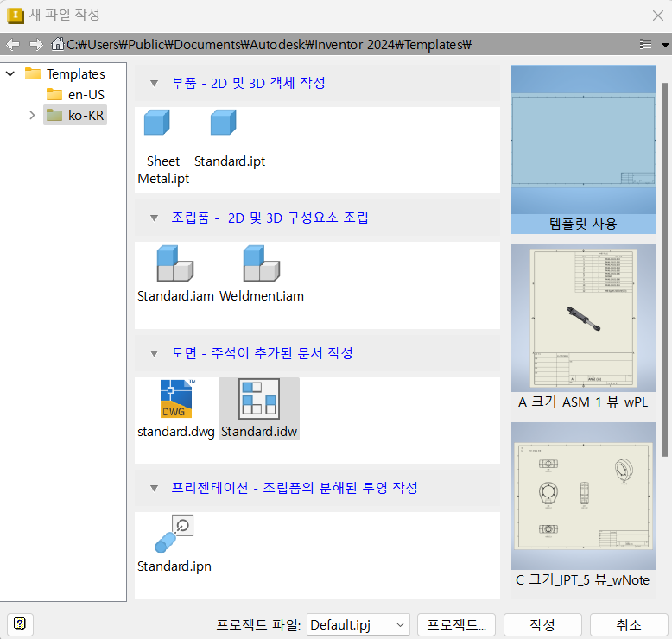Close the 새 파일 작성 dialog

tap(658, 16)
